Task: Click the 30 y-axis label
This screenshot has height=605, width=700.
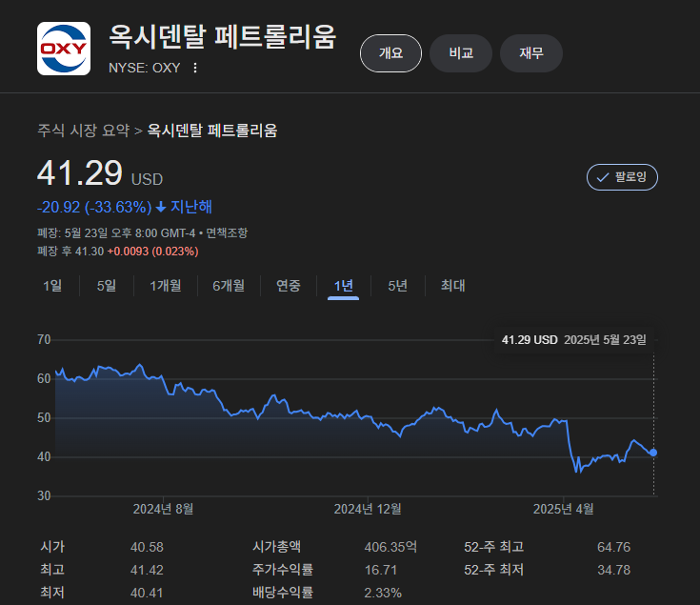Action: [44, 495]
